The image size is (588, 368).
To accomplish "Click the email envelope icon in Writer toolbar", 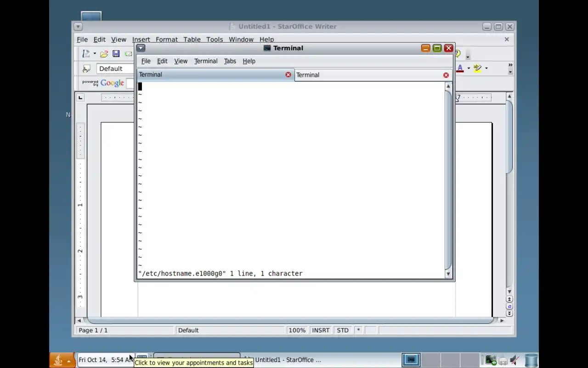I will point(128,54).
